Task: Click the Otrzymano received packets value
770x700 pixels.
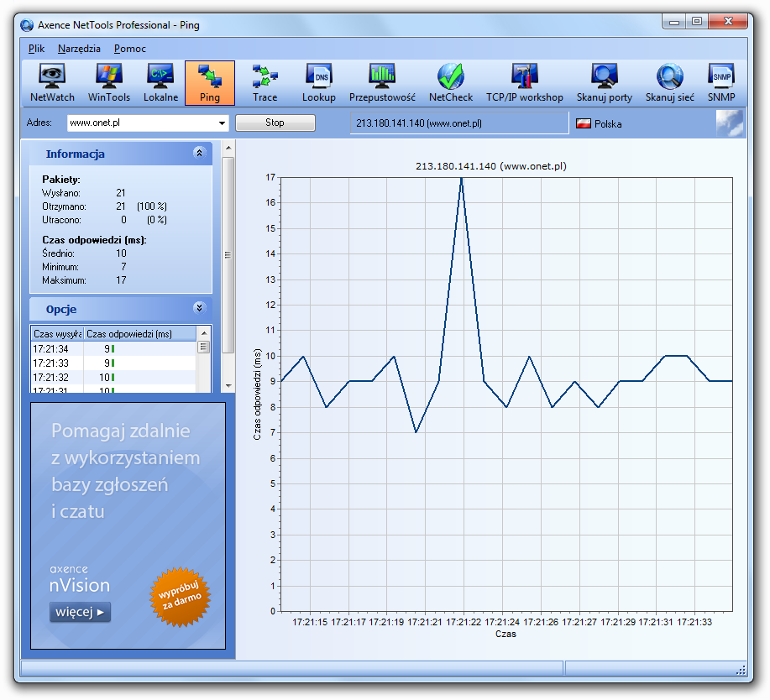Action: click(121, 206)
